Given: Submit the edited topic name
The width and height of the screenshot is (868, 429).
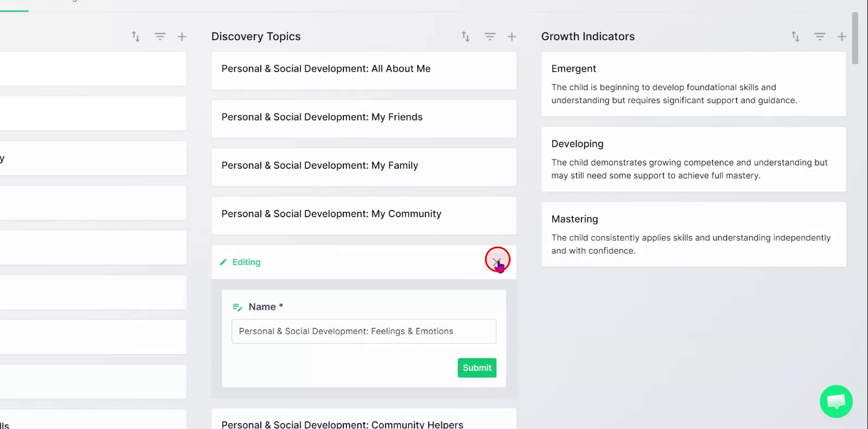Looking at the screenshot, I should click(477, 368).
